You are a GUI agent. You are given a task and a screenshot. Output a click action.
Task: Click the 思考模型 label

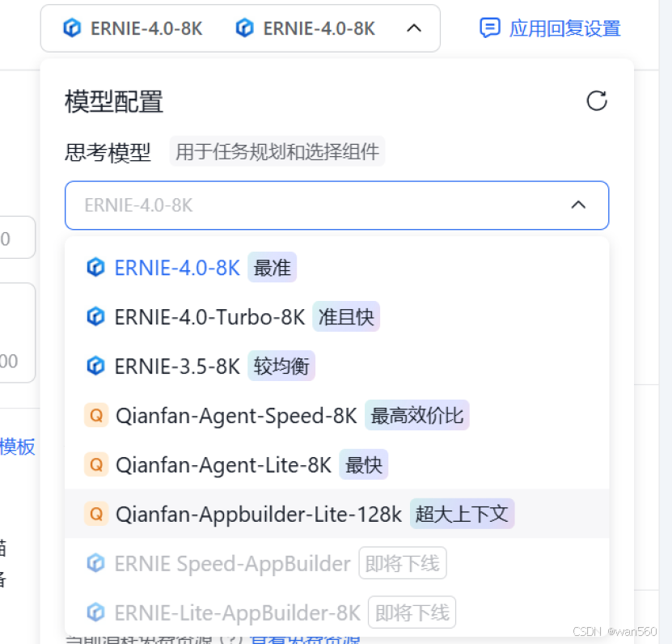pyautogui.click(x=108, y=152)
